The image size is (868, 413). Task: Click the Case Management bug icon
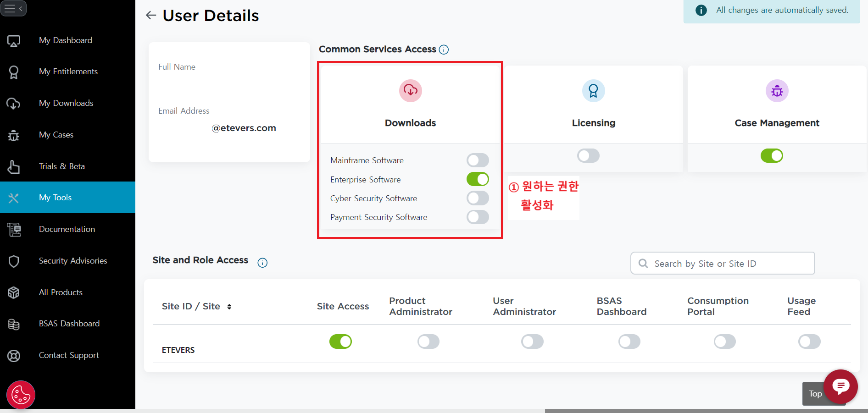pyautogui.click(x=777, y=91)
